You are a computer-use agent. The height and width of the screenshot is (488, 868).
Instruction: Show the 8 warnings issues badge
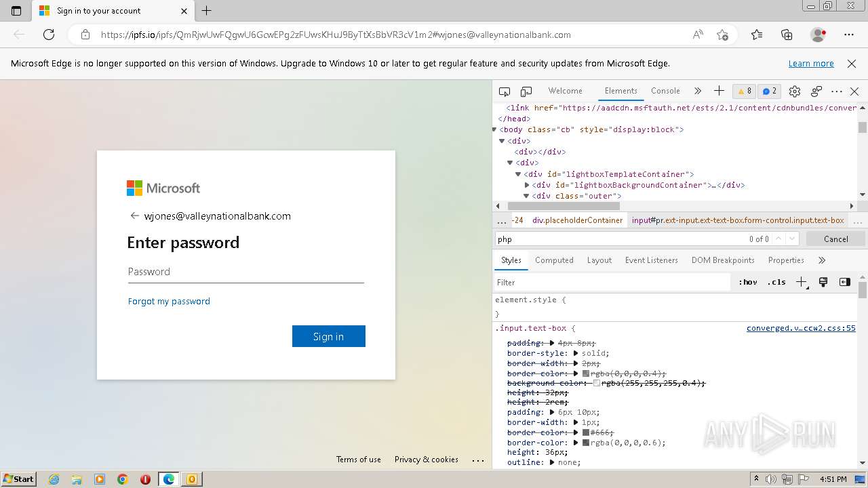click(x=745, y=91)
